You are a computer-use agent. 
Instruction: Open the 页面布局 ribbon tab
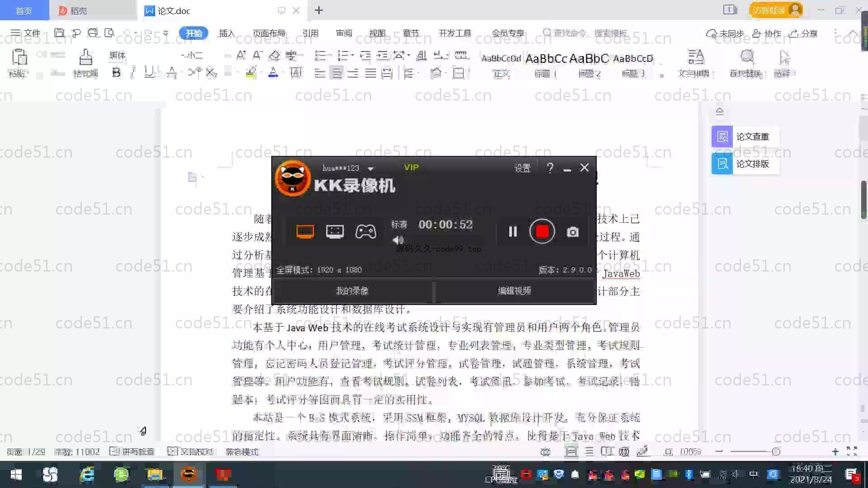[269, 33]
